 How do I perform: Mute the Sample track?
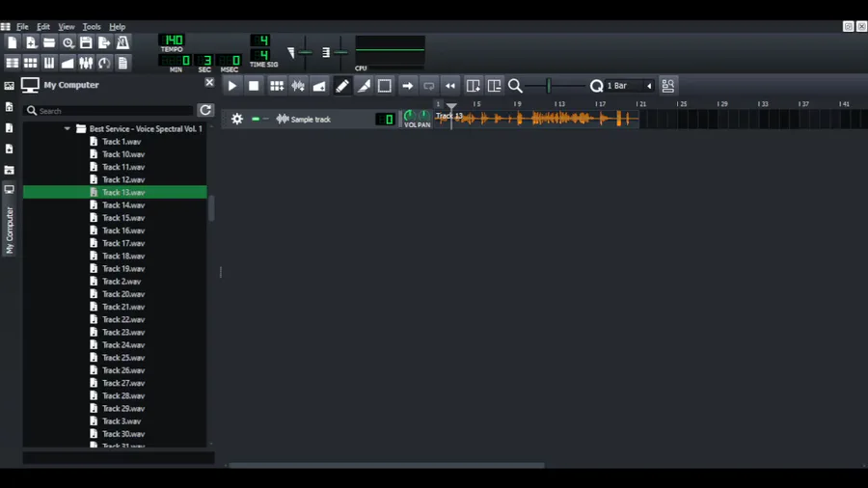256,119
